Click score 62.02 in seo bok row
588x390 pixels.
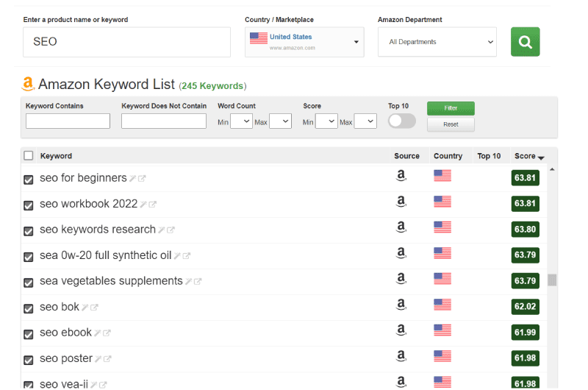pyautogui.click(x=525, y=306)
